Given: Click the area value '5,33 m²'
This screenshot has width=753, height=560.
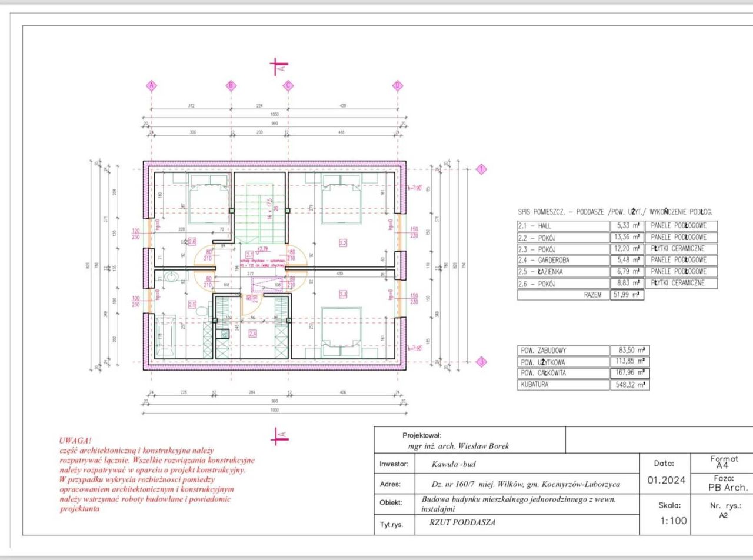Looking at the screenshot, I should (627, 226).
